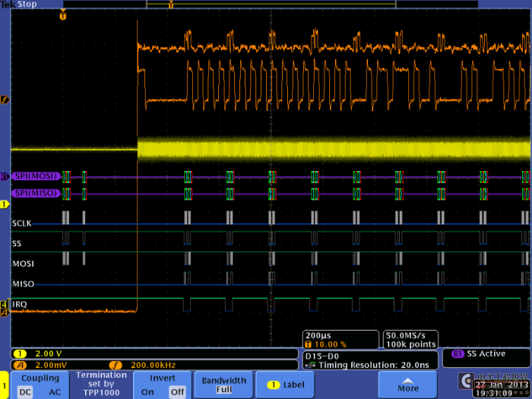Click the Tek Stop acquisition status

pos(19,4)
